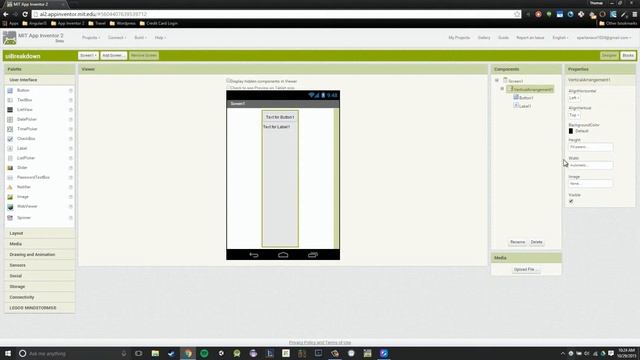640x360 pixels.
Task: Open help for the Button component
Action: coord(71,90)
